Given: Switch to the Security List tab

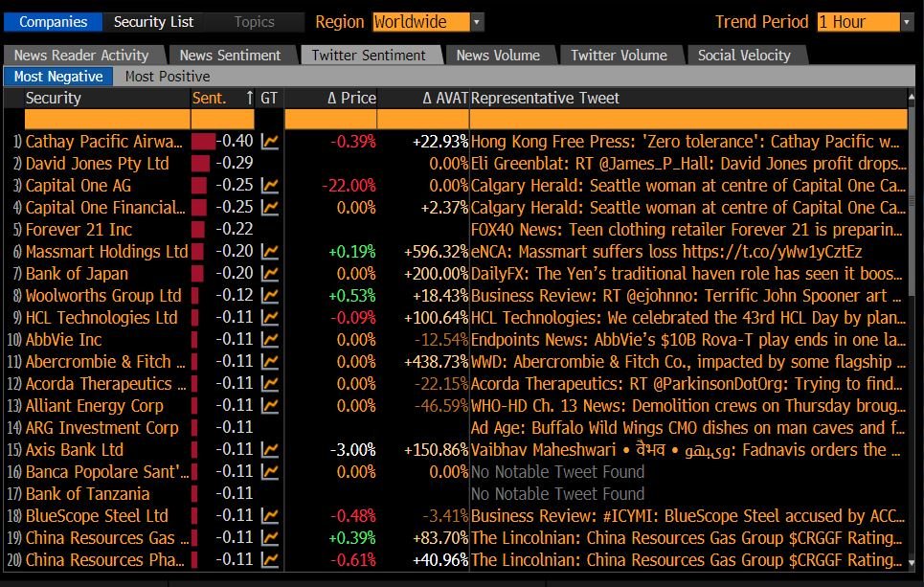Looking at the screenshot, I should [x=153, y=22].
